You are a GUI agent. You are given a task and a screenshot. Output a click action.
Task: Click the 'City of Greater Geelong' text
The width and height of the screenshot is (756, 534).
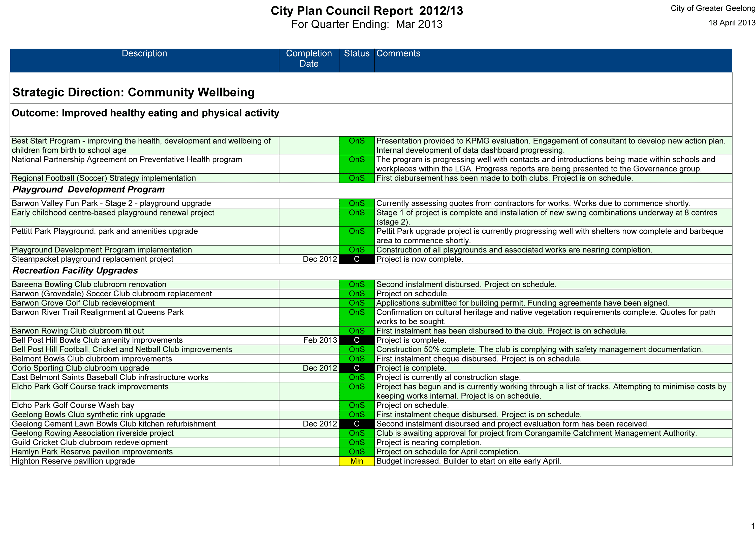[x=713, y=8]
